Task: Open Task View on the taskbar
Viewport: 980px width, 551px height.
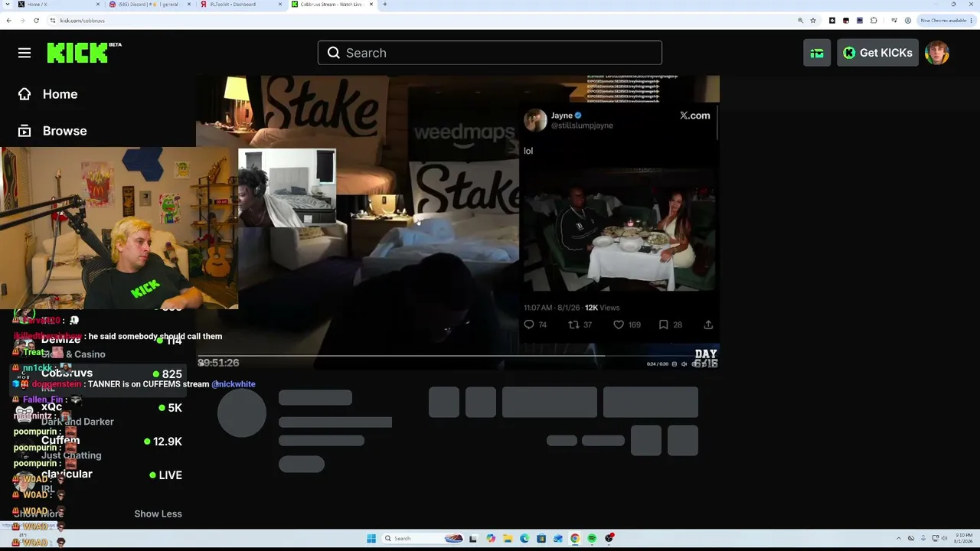Action: click(x=473, y=539)
